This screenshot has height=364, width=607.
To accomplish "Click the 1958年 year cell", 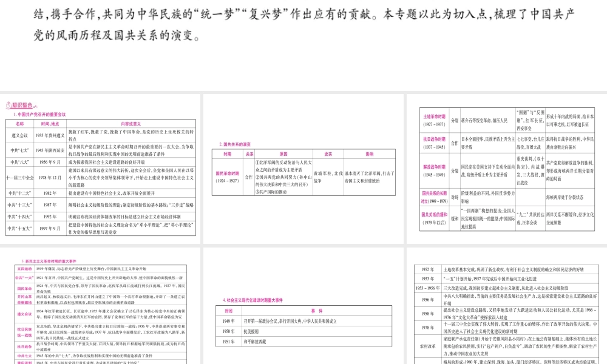I will coord(428,314).
